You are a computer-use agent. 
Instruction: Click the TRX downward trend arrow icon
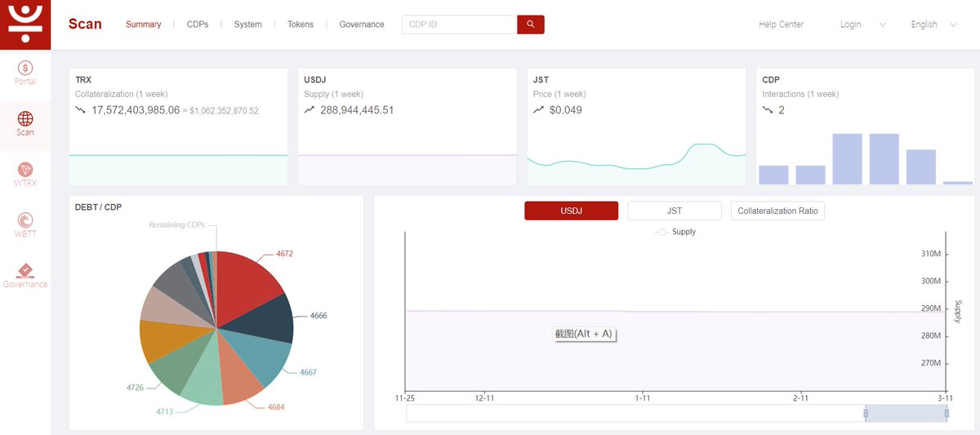coord(80,109)
